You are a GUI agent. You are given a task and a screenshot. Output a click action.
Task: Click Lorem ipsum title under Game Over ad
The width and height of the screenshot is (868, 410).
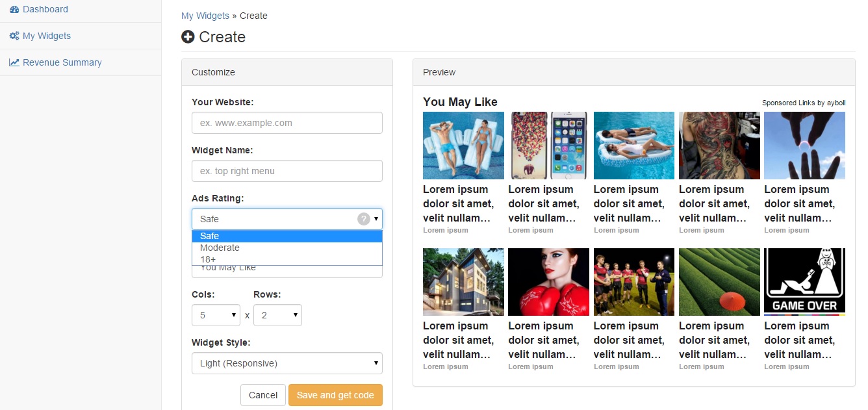[800, 340]
